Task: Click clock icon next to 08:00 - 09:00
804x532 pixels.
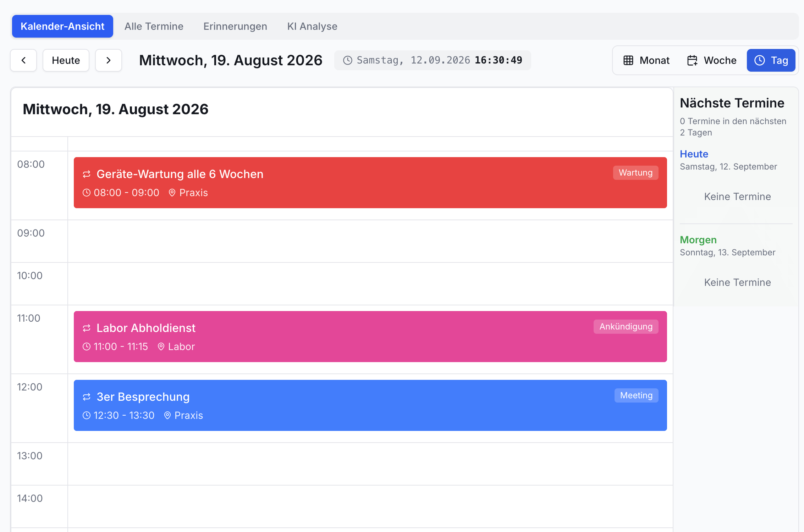Action: tap(87, 193)
